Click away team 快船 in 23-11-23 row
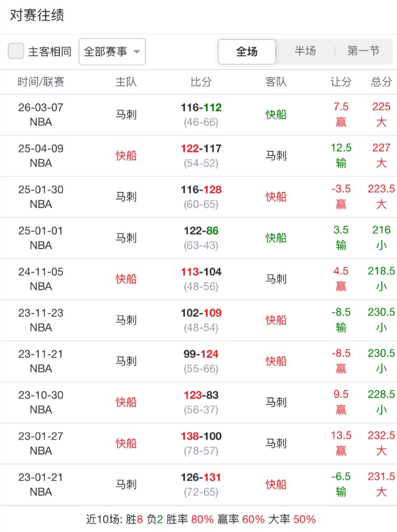 (x=276, y=320)
